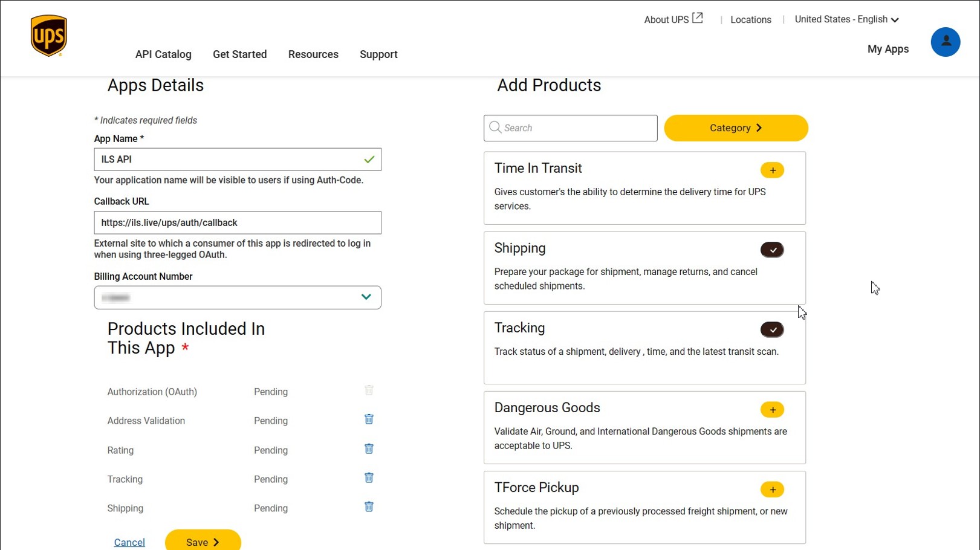Deselect the Tracking product checkmark
Image resolution: width=980 pixels, height=550 pixels.
pos(772,329)
